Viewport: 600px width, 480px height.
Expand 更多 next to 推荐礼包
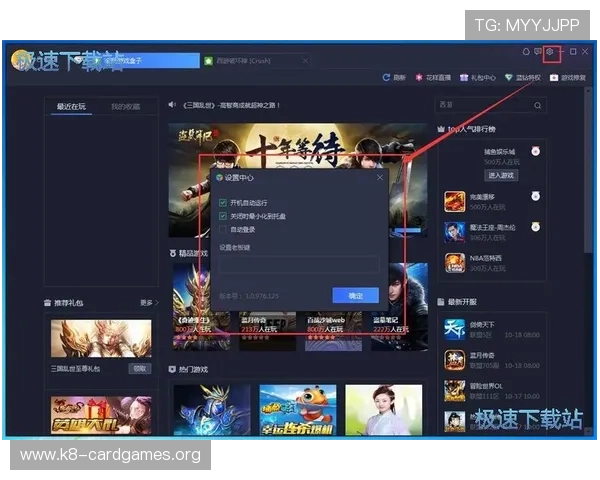click(149, 303)
